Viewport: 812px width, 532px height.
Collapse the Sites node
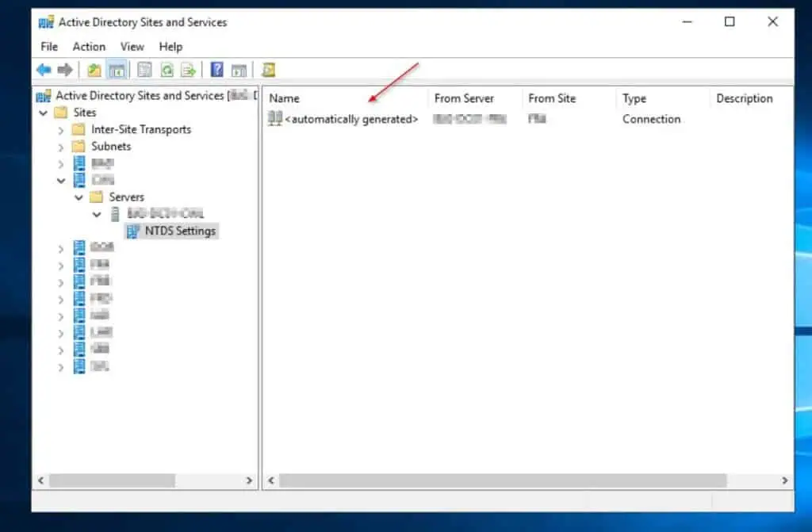point(44,113)
